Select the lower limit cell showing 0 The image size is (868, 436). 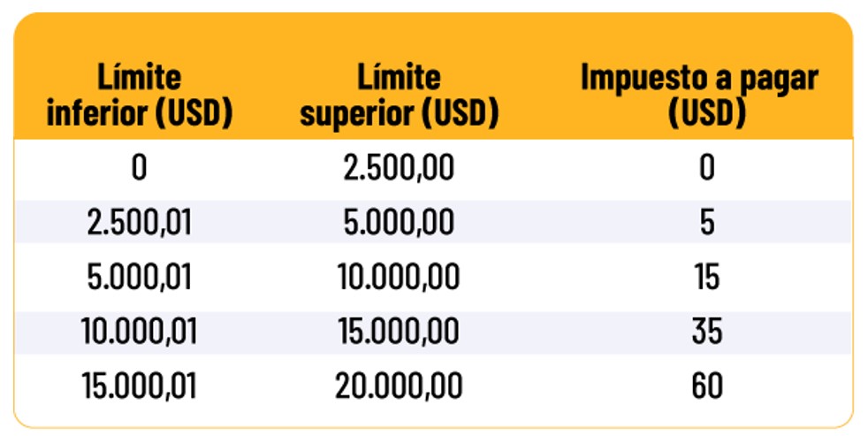tap(139, 167)
